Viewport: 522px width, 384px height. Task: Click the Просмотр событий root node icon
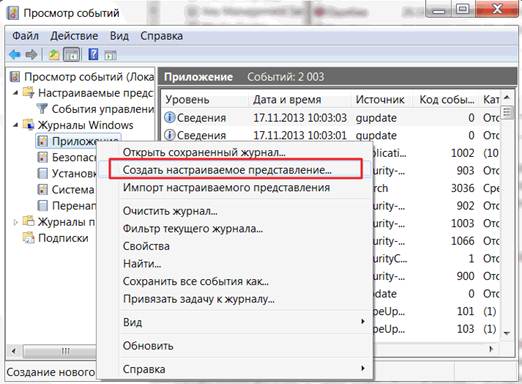(x=15, y=77)
